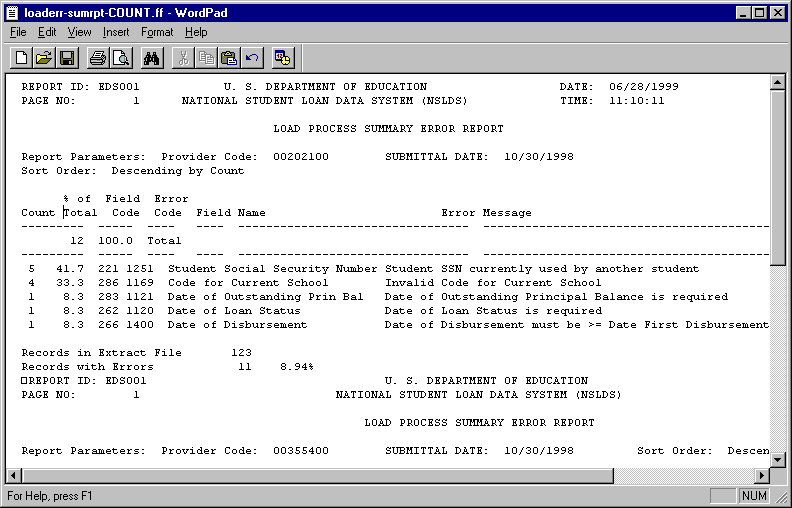The image size is (792, 508).
Task: Click 'NATIONAL STUDENT LOAN DATA SYSTEM (NSLDS)' in first header
Action: (325, 100)
